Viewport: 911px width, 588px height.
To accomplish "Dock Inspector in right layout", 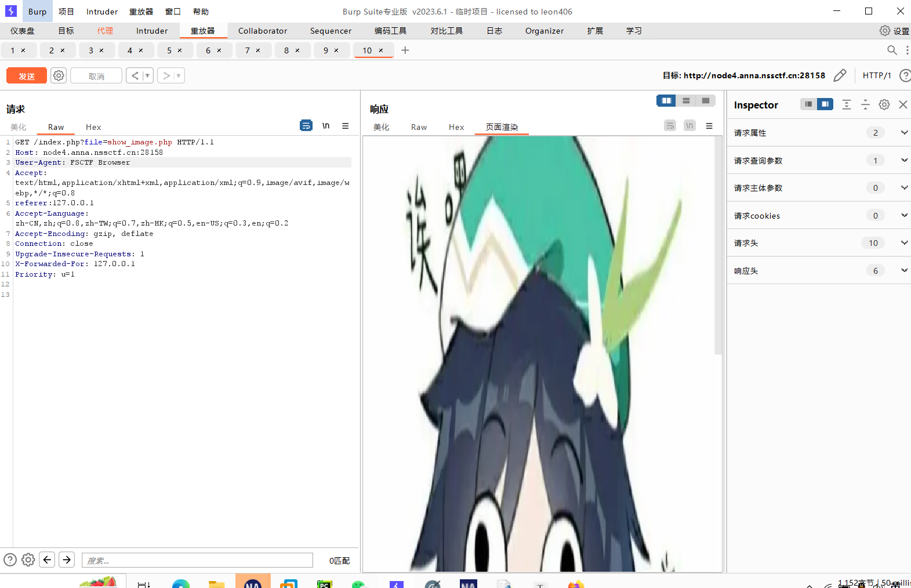I will [825, 104].
